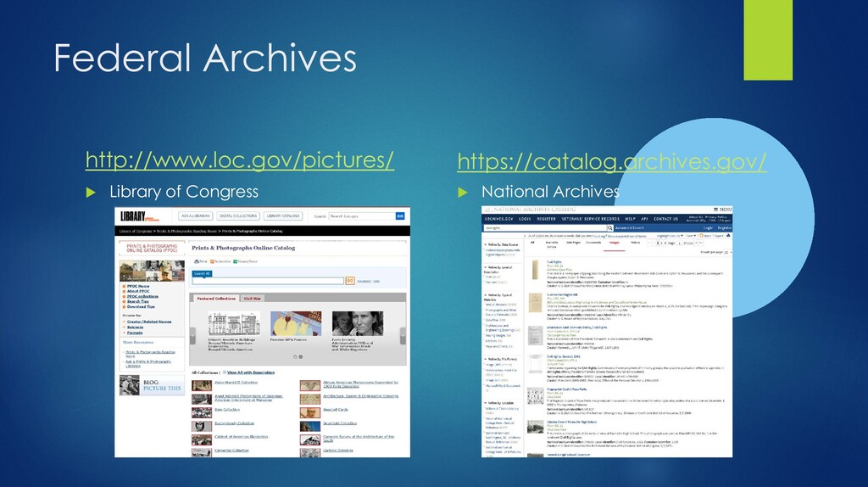Click View All with Description link
Viewport: 868px width, 487px height.
tap(251, 372)
